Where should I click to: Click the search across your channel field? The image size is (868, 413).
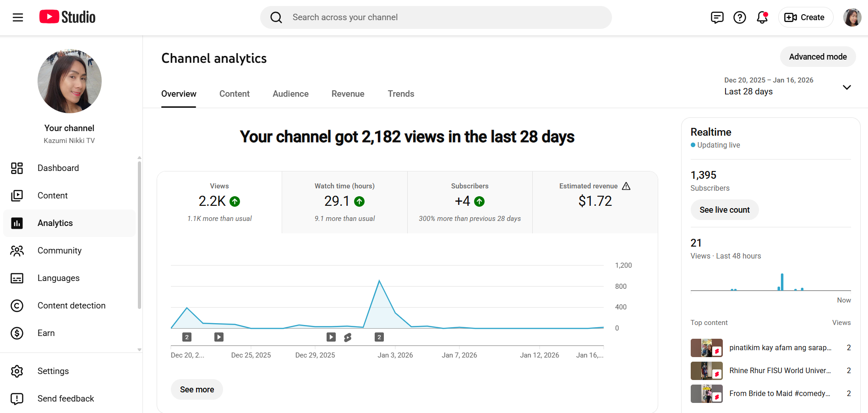(x=435, y=17)
